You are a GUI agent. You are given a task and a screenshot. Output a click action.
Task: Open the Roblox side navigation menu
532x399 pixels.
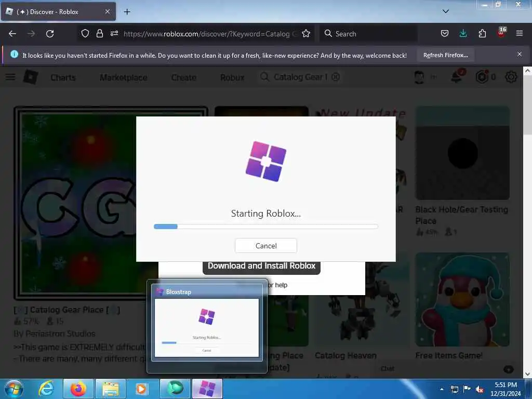[10, 77]
